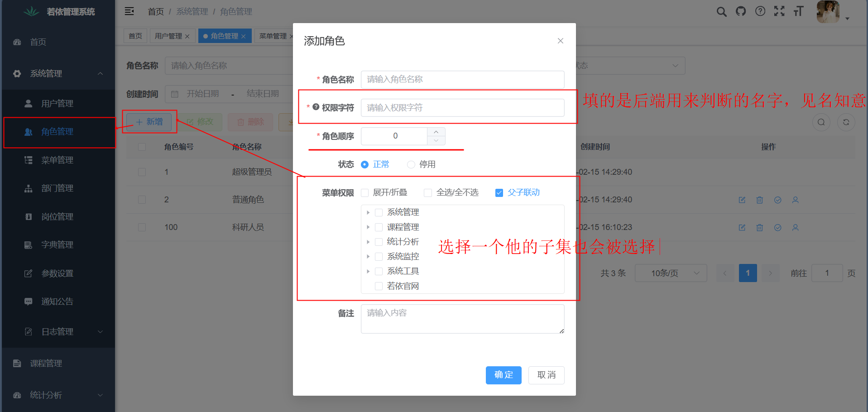The width and height of the screenshot is (868, 412).
Task: Enable the 展开/折叠 checkbox
Action: click(x=364, y=192)
